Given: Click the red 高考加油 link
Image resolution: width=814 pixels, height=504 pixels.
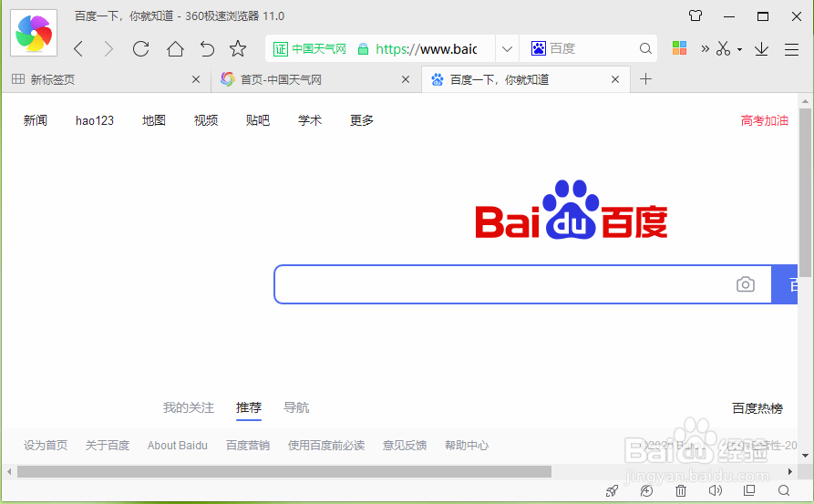Looking at the screenshot, I should click(764, 121).
